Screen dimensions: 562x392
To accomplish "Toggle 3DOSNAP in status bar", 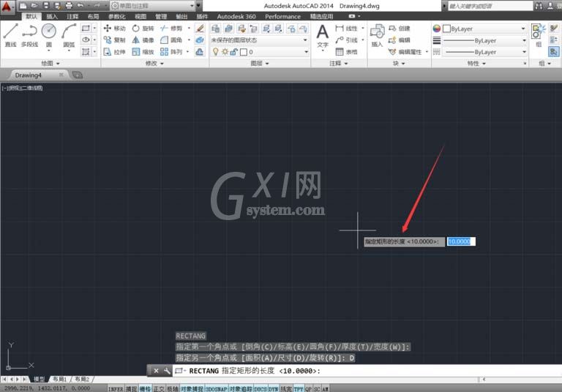I will 217,389.
